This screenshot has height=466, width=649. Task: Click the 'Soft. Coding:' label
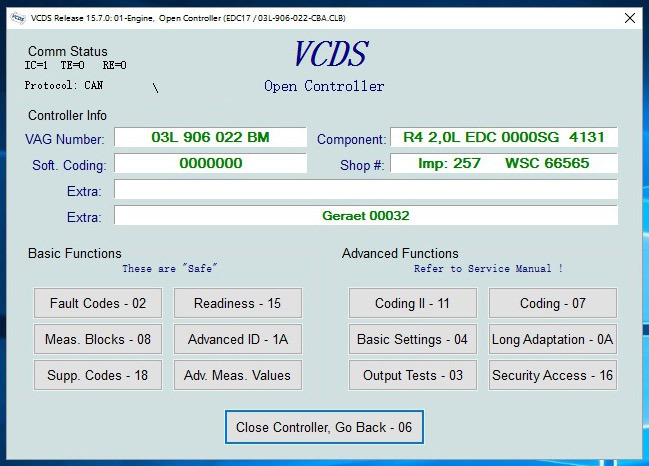pos(69,165)
